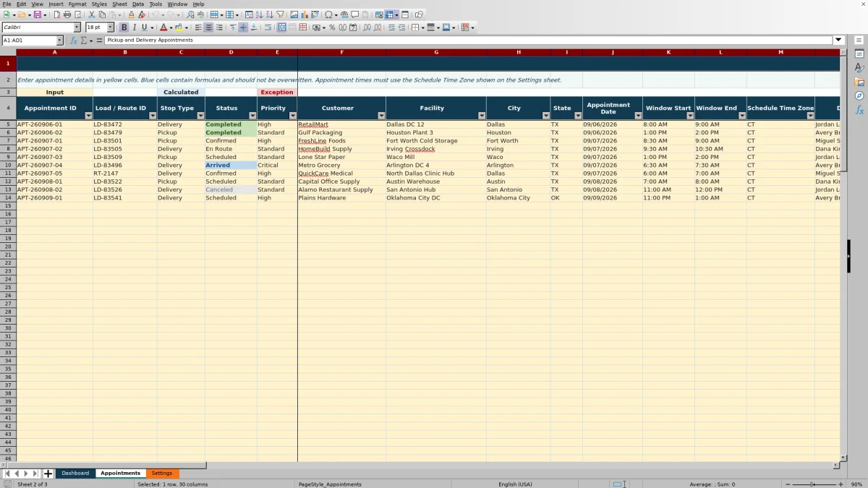Viewport: 868px width, 488px height.
Task: Click the last sheet navigation arrow
Action: pyautogui.click(x=35, y=474)
